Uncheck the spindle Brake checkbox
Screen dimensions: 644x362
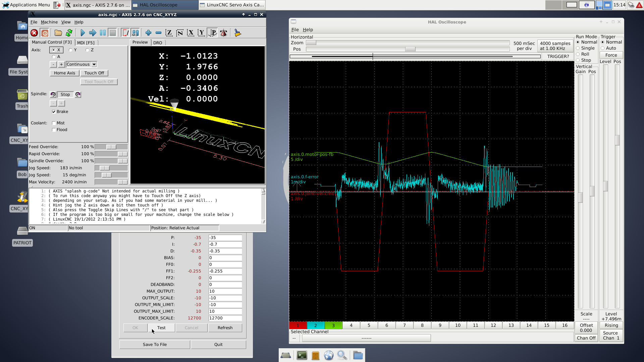tap(54, 112)
